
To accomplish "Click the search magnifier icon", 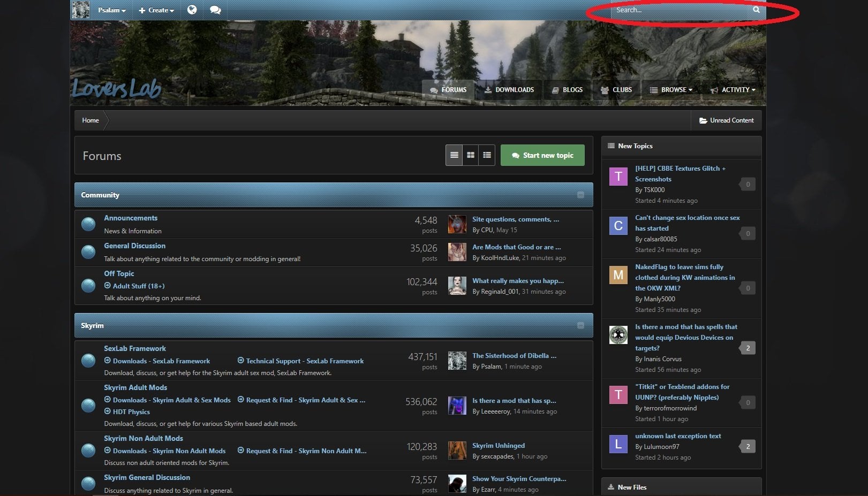I will point(756,10).
